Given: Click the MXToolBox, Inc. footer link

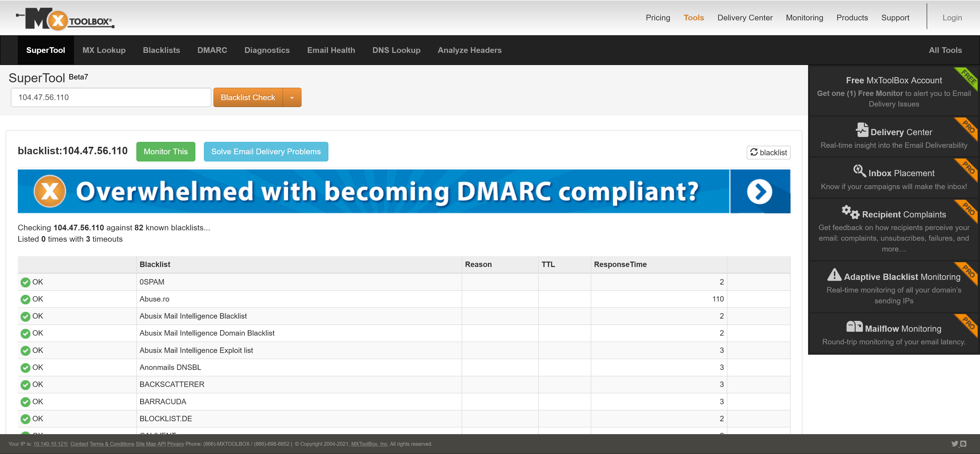Looking at the screenshot, I should pos(369,444).
